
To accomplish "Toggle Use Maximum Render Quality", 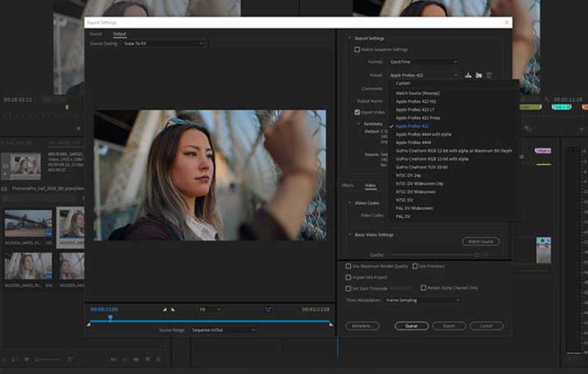I will tap(348, 266).
